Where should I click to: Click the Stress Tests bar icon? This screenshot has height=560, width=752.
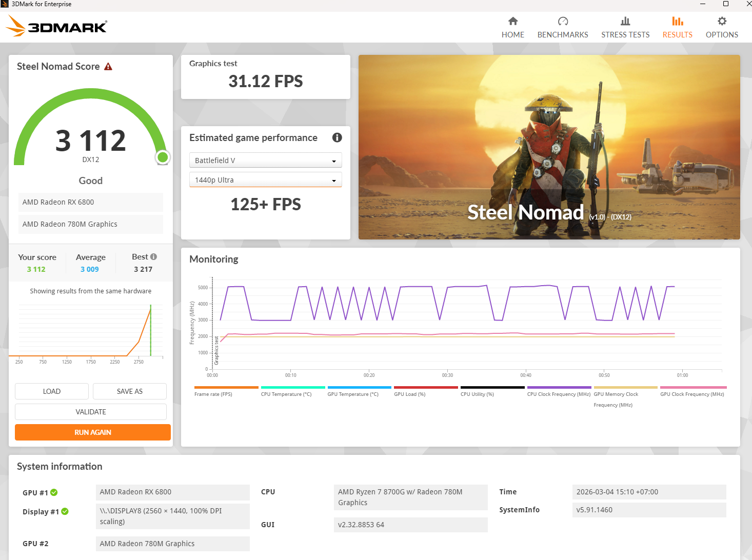[625, 22]
